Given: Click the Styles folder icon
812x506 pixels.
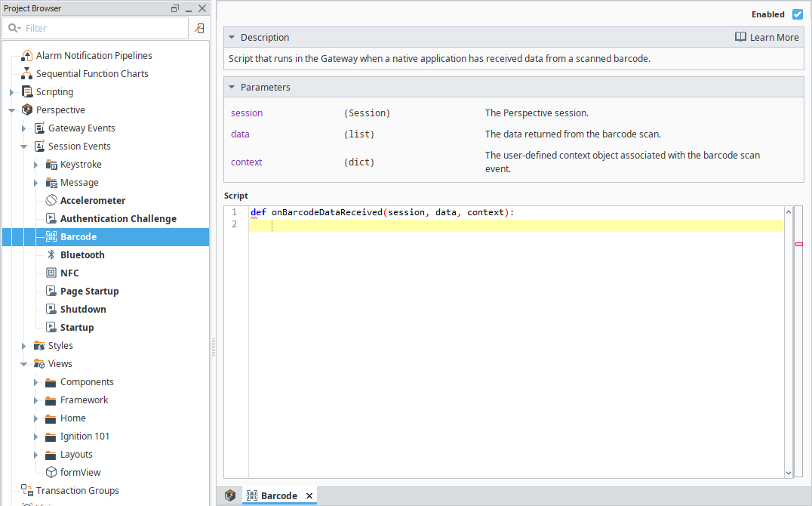Looking at the screenshot, I should coord(39,346).
